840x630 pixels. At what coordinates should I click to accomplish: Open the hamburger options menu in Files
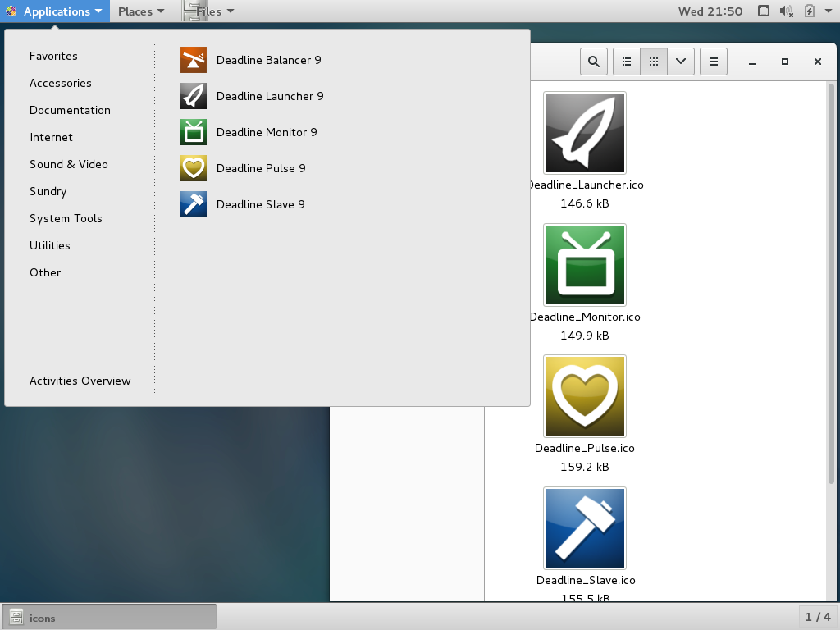(x=713, y=61)
